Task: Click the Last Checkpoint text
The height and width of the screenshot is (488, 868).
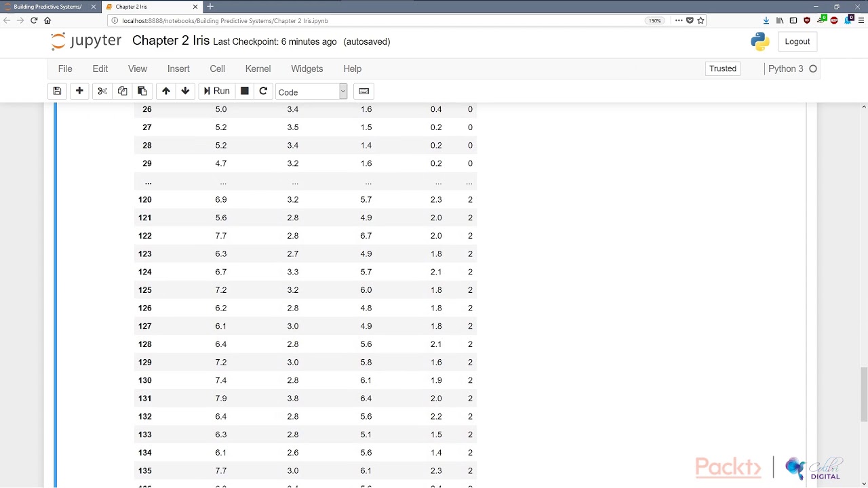Action: [275, 41]
